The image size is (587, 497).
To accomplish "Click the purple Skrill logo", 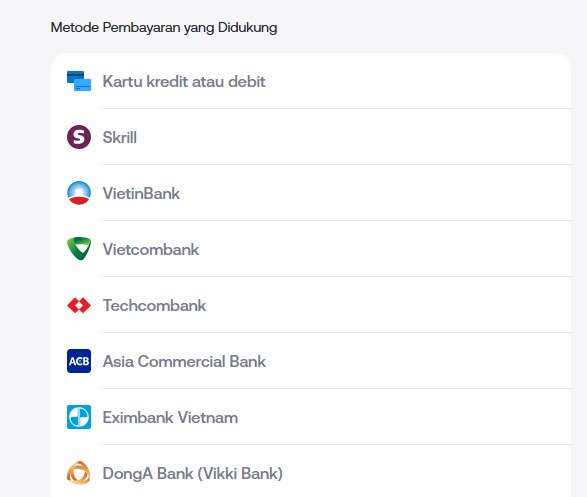I will [x=79, y=137].
